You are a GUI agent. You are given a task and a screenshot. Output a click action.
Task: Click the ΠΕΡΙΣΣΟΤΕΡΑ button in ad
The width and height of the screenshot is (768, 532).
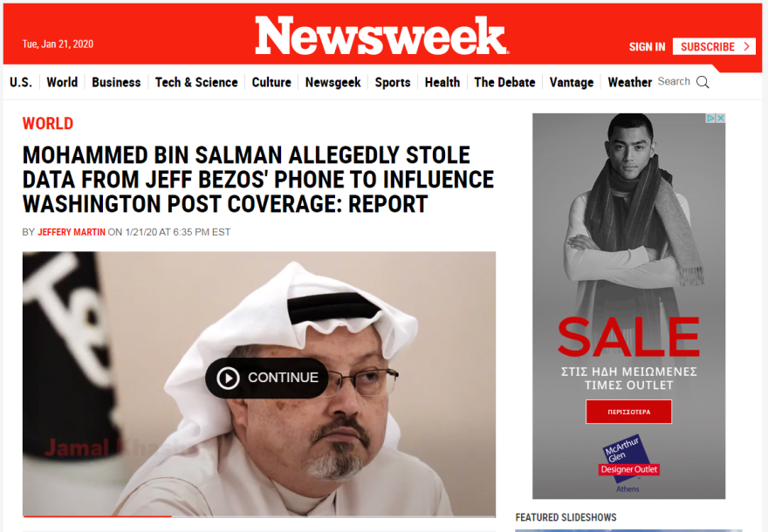click(629, 413)
